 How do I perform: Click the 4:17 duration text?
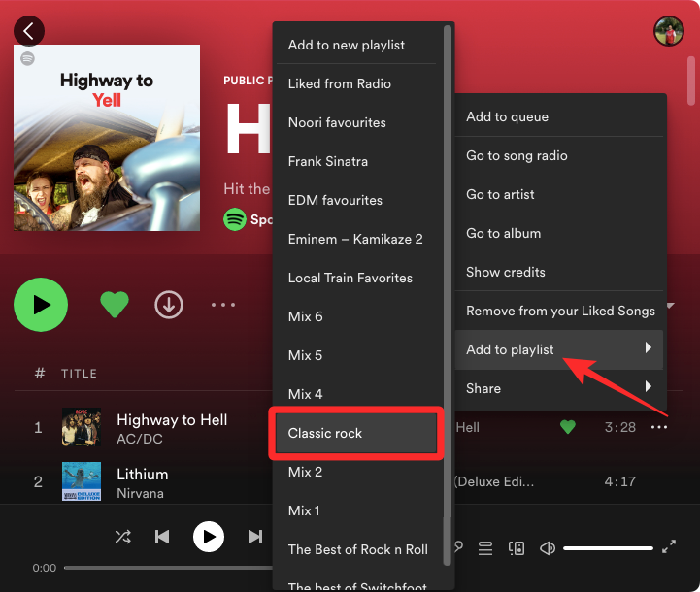click(x=619, y=481)
